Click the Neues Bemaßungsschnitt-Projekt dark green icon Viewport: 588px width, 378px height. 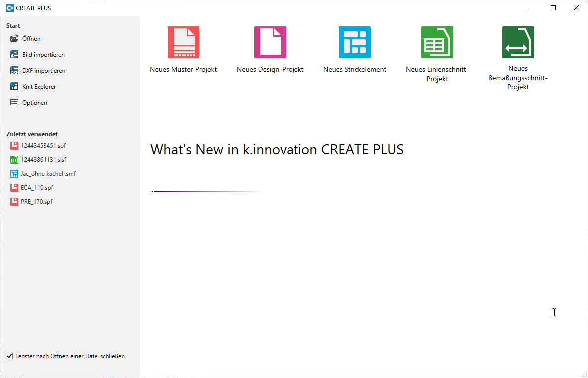point(518,42)
